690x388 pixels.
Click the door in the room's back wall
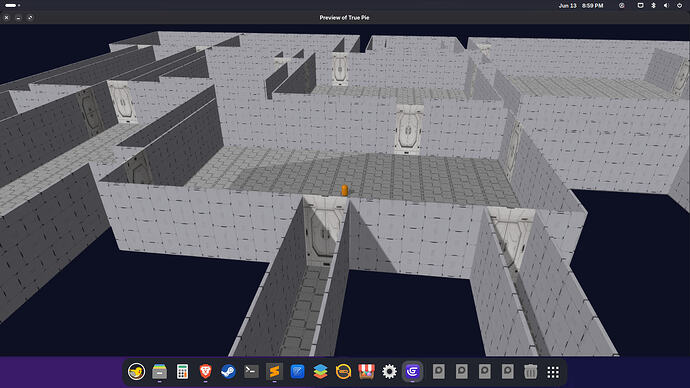click(408, 129)
